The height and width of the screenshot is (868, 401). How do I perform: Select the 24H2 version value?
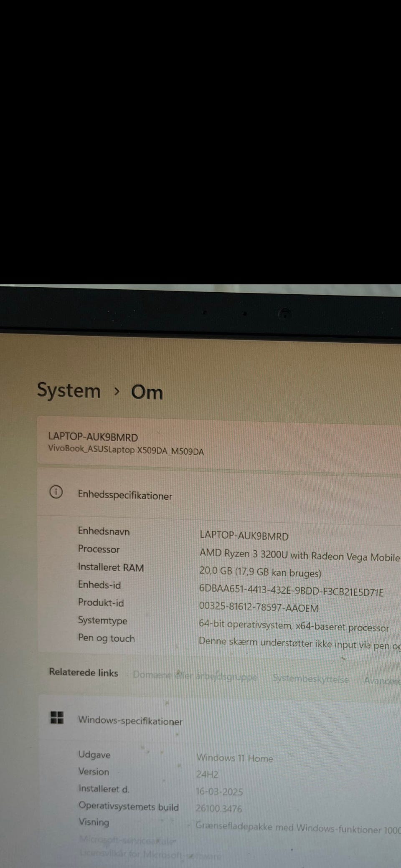[x=207, y=774]
